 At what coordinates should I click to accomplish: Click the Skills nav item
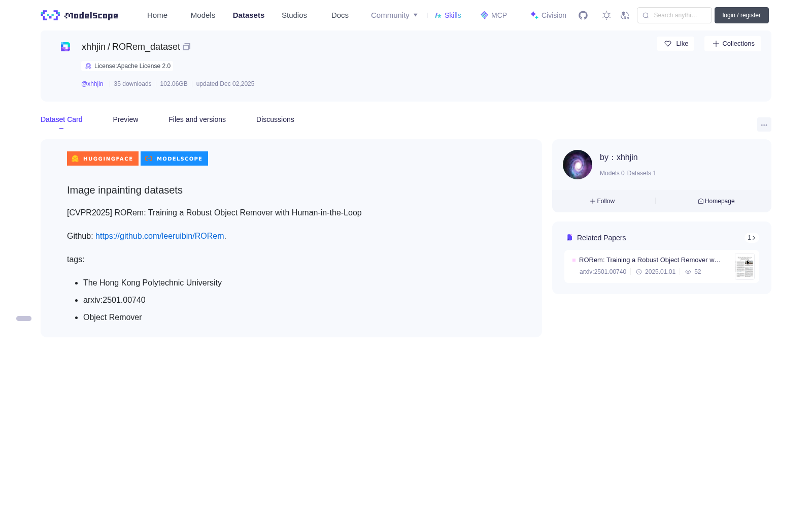click(448, 15)
